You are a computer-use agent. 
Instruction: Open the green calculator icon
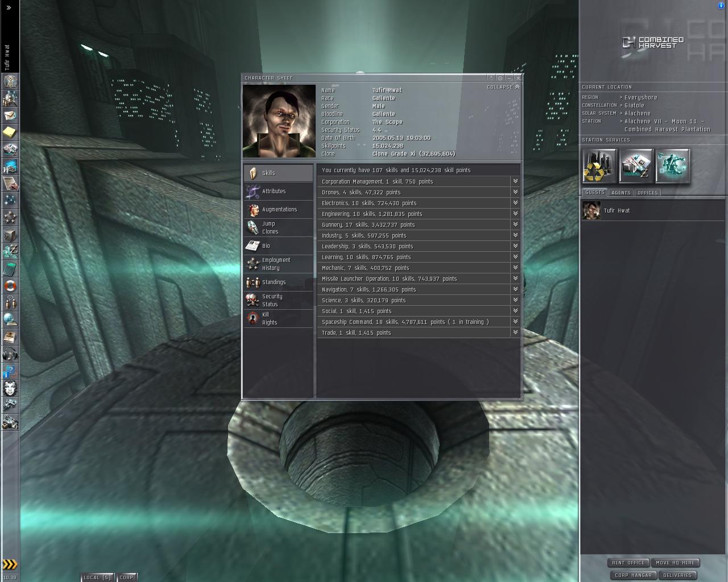click(10, 269)
